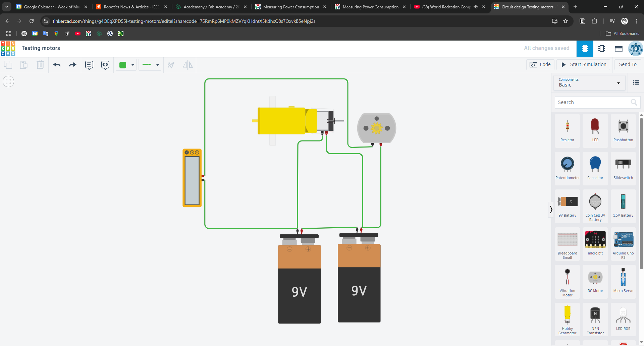
Task: Click the component Search field
Action: [597, 102]
